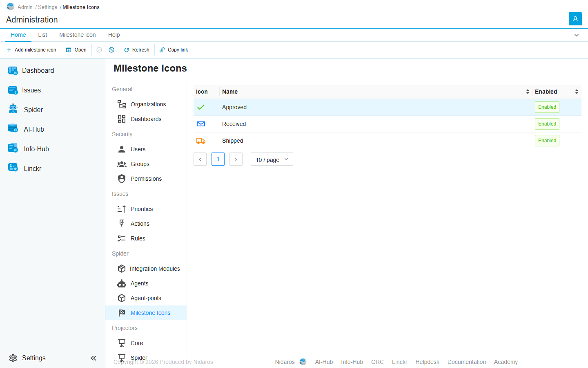Click the Dashboard sidebar icon
This screenshot has width=588, height=368.
(x=13, y=71)
